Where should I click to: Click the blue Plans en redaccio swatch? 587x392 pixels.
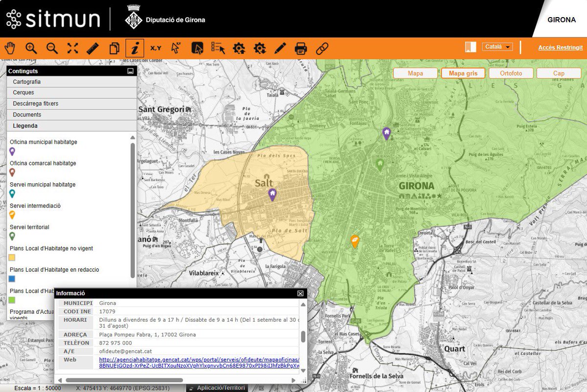(12, 279)
